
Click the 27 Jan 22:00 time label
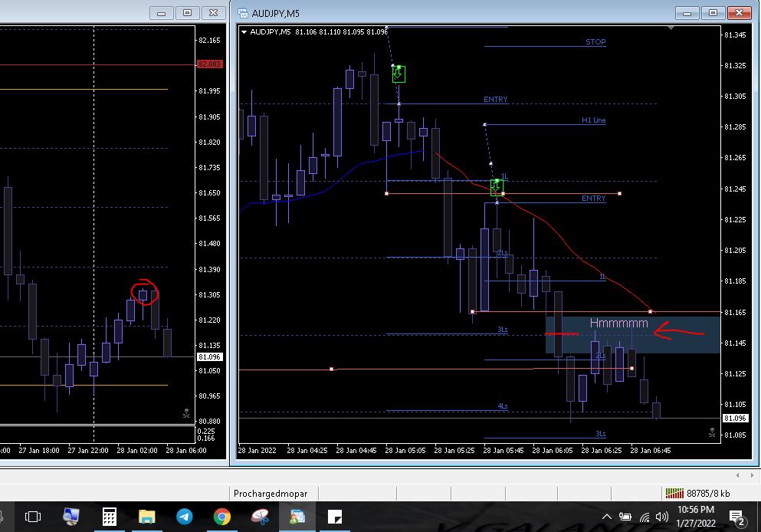coord(88,451)
